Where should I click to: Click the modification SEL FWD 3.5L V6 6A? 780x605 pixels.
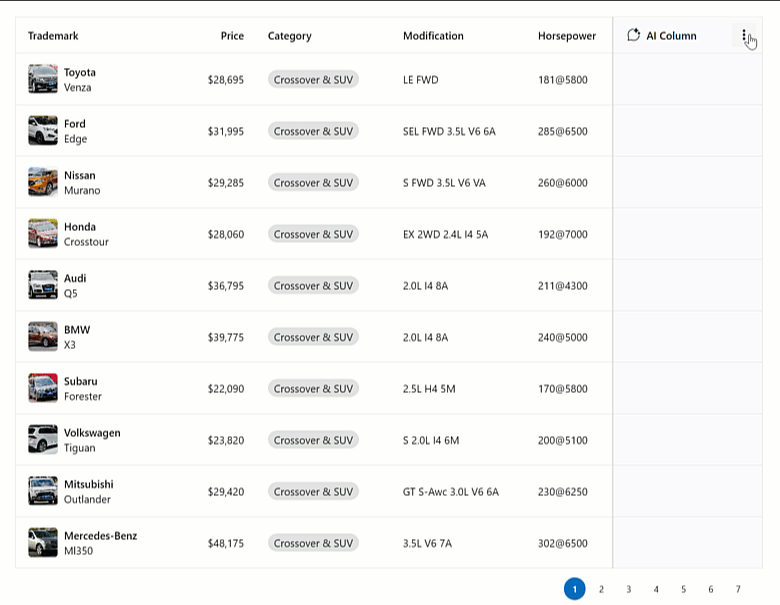449,131
